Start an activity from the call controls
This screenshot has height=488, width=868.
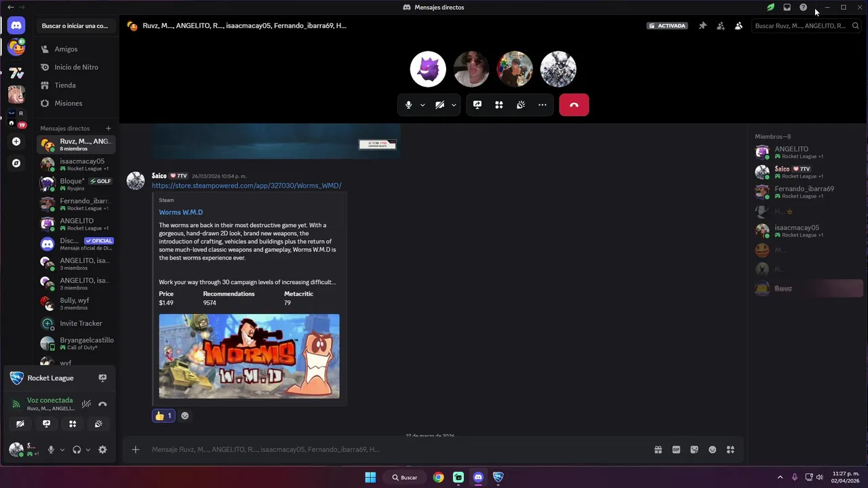pyautogui.click(x=499, y=105)
